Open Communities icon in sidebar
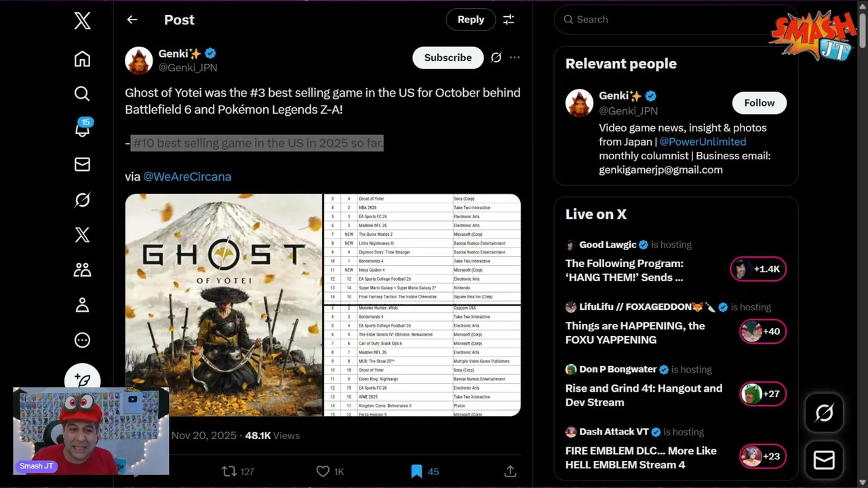Viewport: 868px width, 488px height. [x=82, y=270]
